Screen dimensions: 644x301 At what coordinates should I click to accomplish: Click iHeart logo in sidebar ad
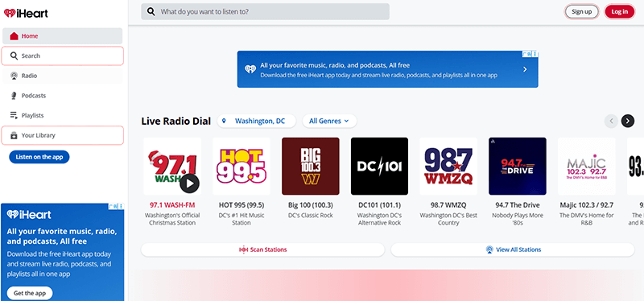coord(29,214)
